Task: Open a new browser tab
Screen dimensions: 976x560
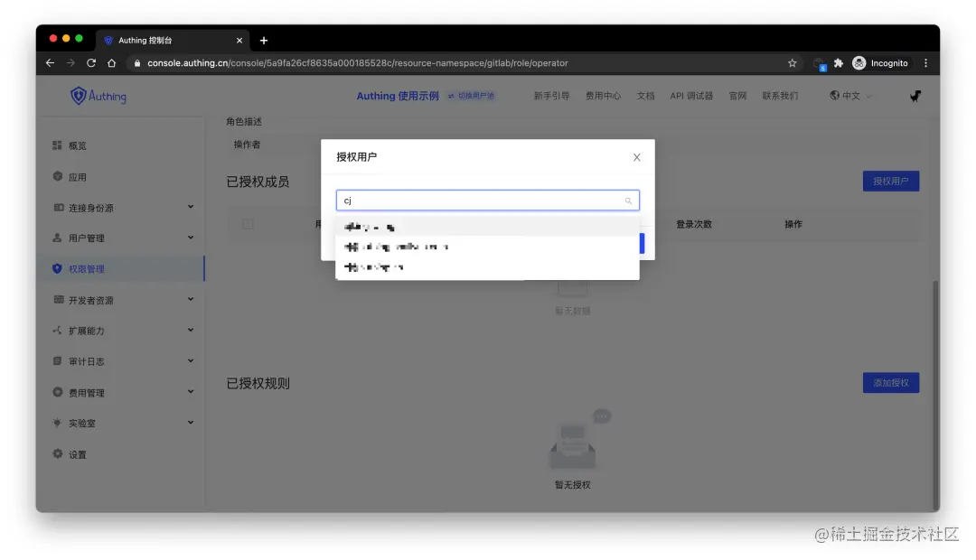Action: 264,41
